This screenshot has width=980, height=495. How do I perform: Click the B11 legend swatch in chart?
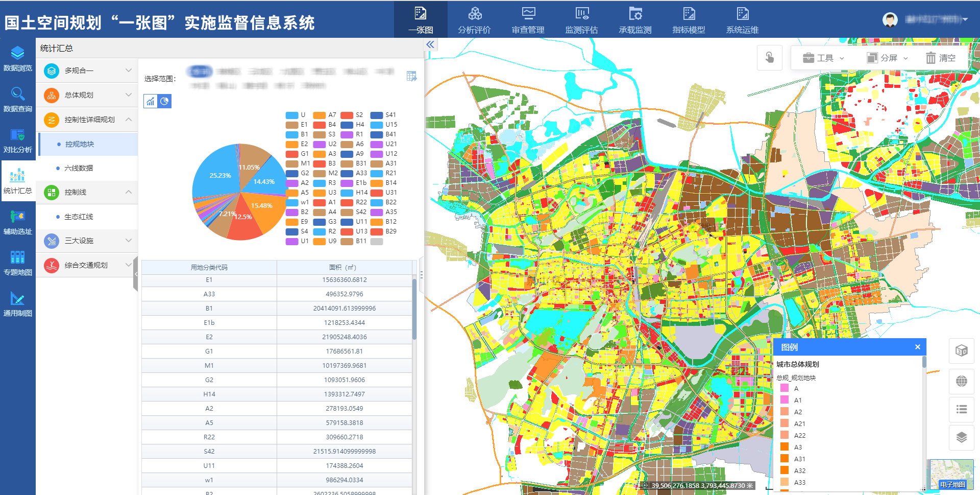tap(347, 241)
